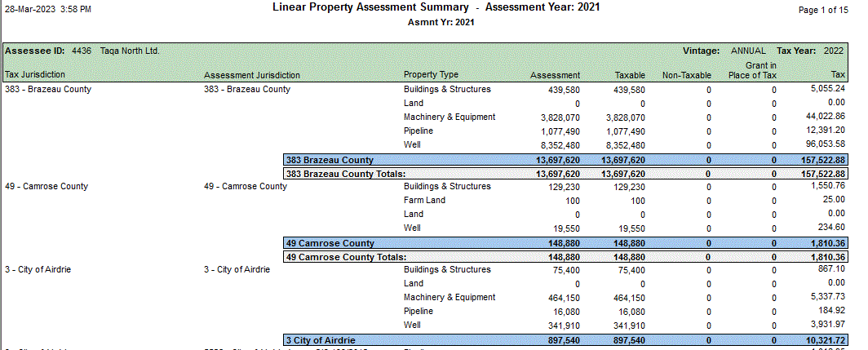Click the 49 - Camrose County tax jurisdiction
The width and height of the screenshot is (868, 350).
tap(46, 186)
